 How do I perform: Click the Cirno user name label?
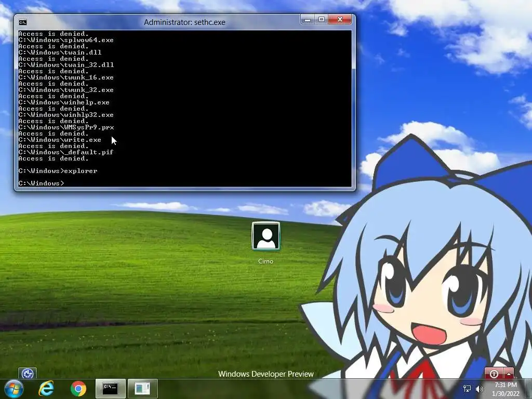click(x=265, y=261)
